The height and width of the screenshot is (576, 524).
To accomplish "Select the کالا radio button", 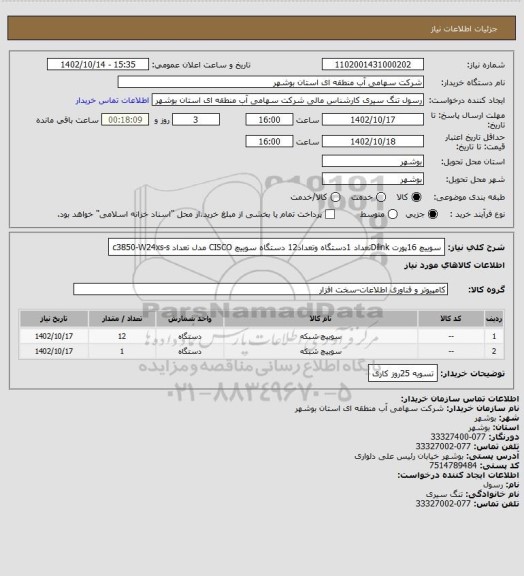I will click(x=416, y=197).
